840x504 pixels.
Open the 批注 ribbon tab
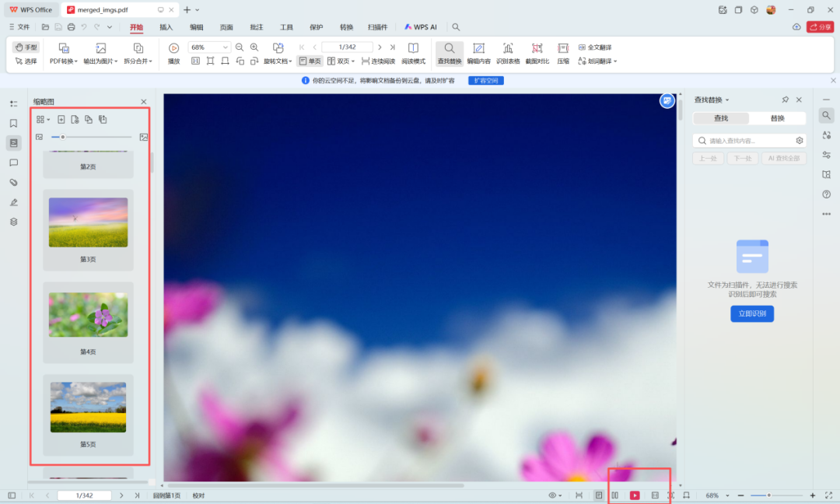(257, 26)
